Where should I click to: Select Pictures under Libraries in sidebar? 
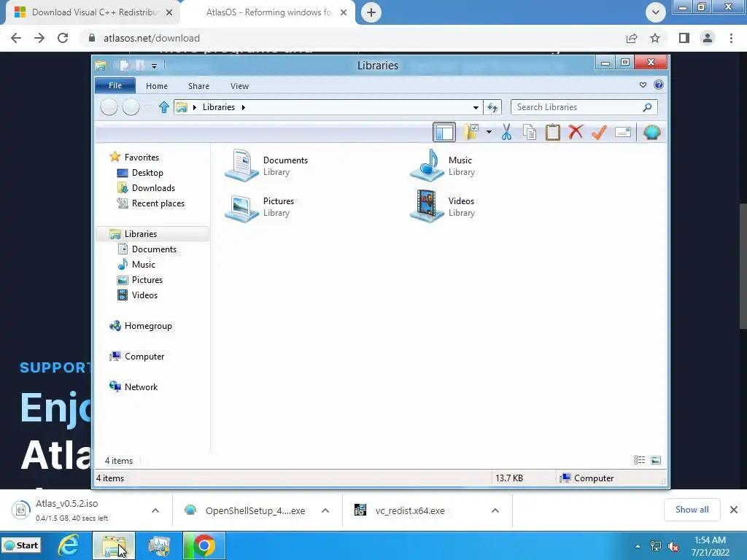pos(147,279)
